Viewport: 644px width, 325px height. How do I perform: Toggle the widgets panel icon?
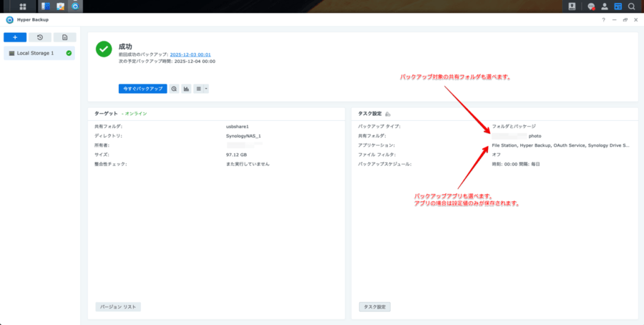pos(618,6)
